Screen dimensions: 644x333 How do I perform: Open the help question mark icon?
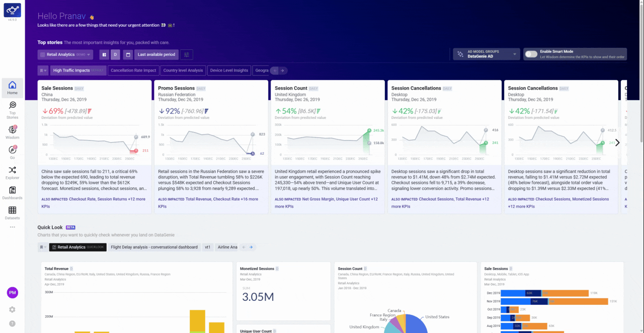click(x=12, y=323)
